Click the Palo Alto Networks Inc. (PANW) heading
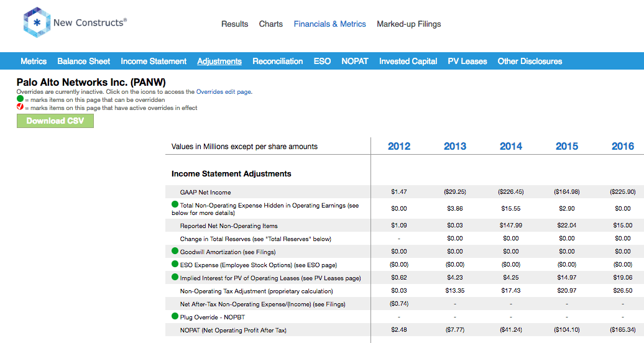Viewport: 644px width, 343px height. [91, 82]
